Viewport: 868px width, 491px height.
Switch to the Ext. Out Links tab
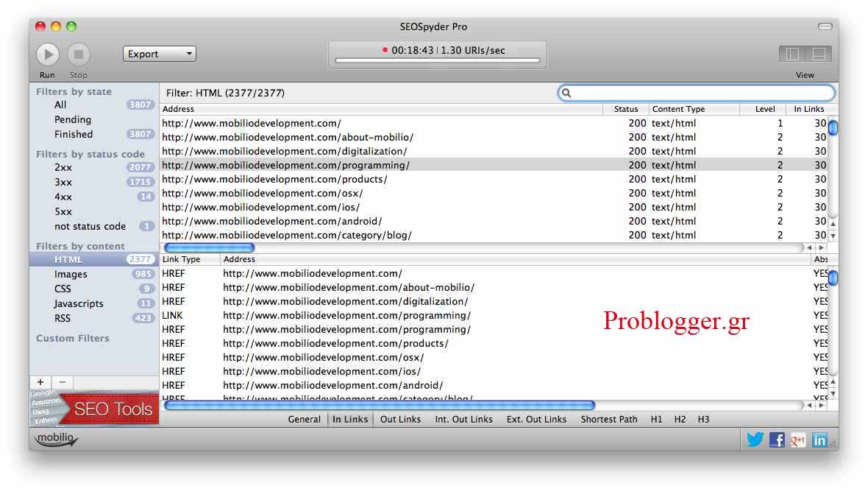click(536, 420)
